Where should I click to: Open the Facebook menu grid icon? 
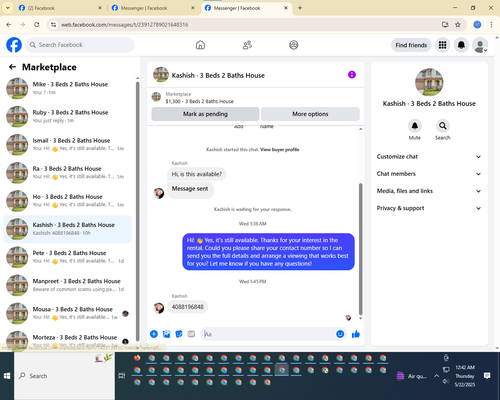pos(442,45)
